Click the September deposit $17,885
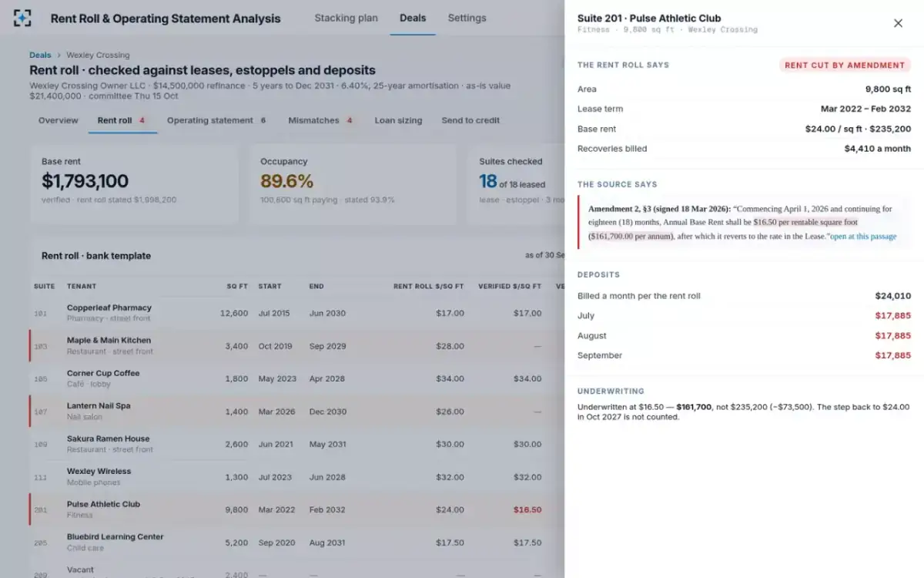Screen dimensions: 924x578 pos(893,355)
